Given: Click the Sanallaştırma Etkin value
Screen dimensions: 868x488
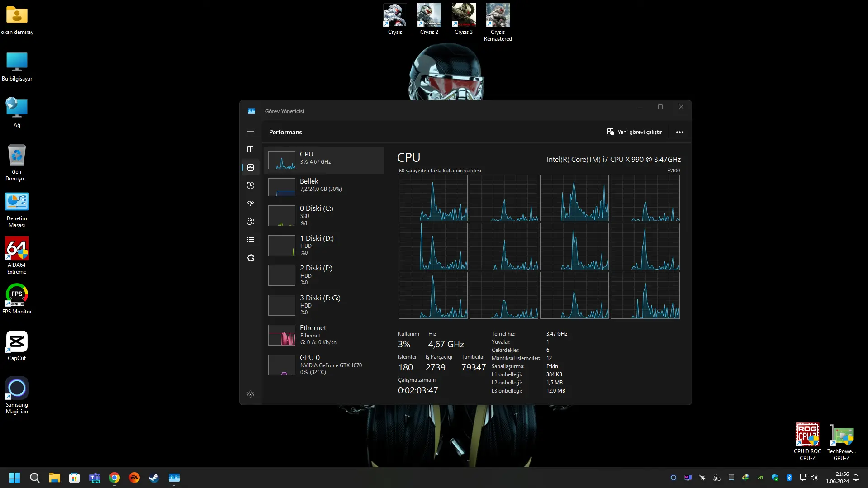Looking at the screenshot, I should 552,366.
